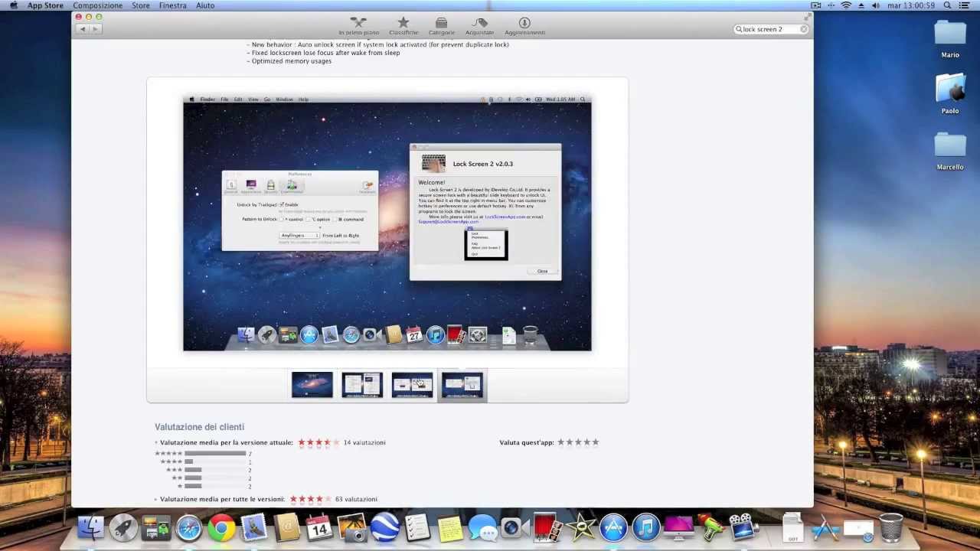This screenshot has width=980, height=551.
Task: Click the App Store icon in the Dock
Action: point(613,527)
